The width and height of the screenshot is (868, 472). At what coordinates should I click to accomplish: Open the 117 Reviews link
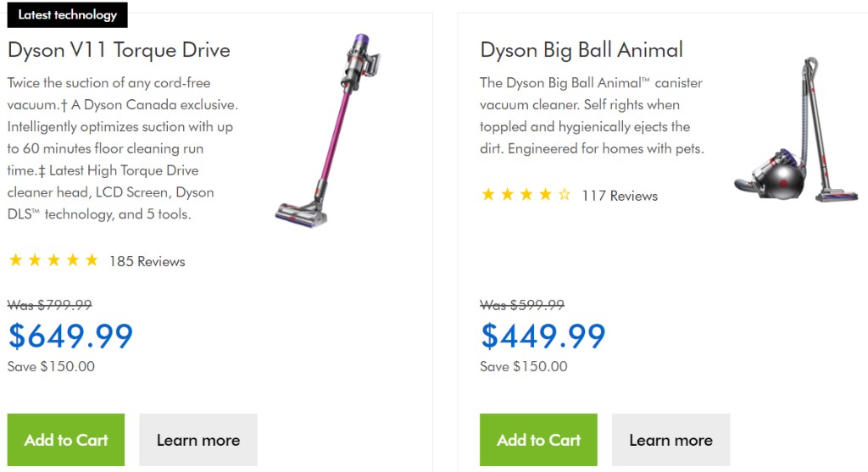tap(620, 196)
